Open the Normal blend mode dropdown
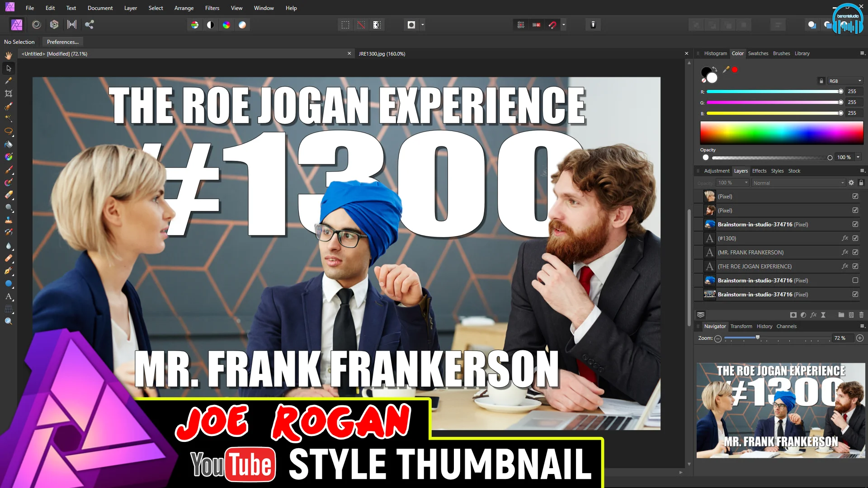868x488 pixels. point(798,183)
